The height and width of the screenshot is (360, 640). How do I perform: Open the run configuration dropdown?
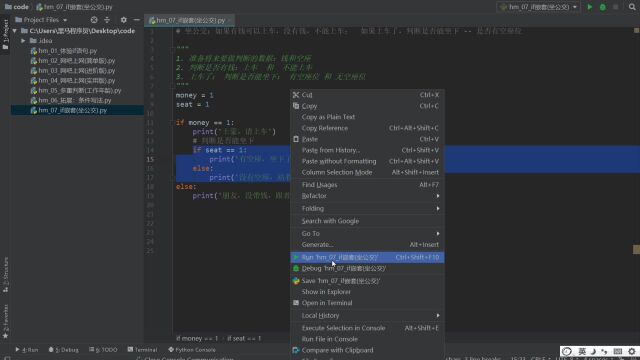(538, 7)
